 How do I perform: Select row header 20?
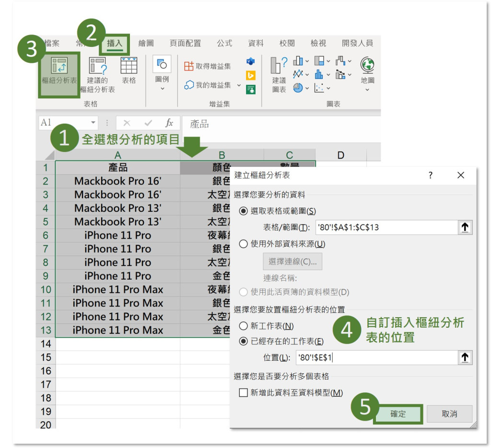coord(46,425)
